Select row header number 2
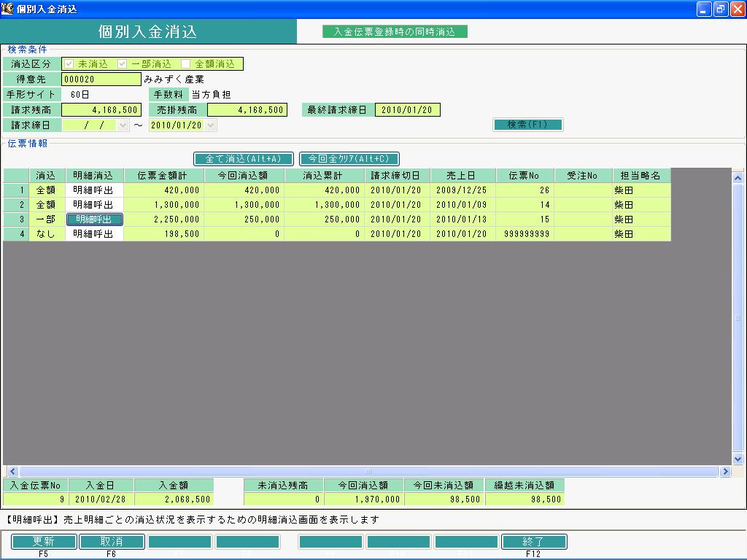The width and height of the screenshot is (747, 560). (16, 205)
